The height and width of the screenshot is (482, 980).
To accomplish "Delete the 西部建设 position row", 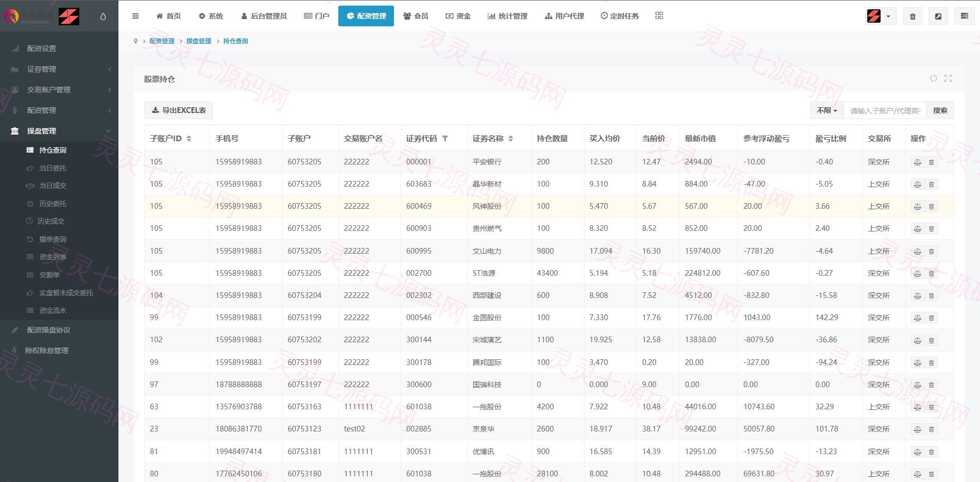I will point(931,296).
